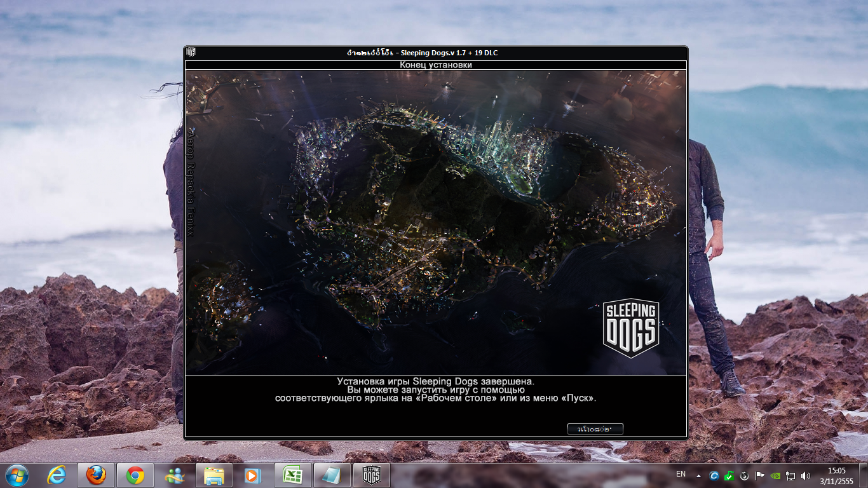Open the NVIDIA tray icon
This screenshot has height=488, width=868.
point(775,475)
